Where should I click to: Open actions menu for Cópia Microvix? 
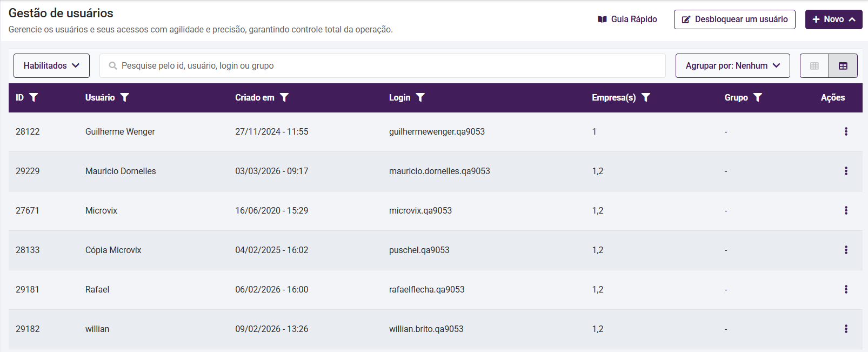click(x=846, y=250)
